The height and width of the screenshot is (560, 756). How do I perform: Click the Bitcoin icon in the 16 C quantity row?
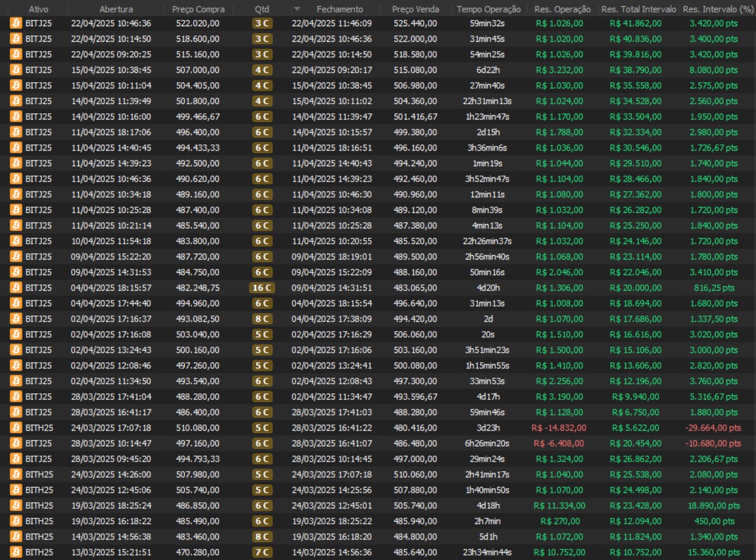tap(16, 287)
